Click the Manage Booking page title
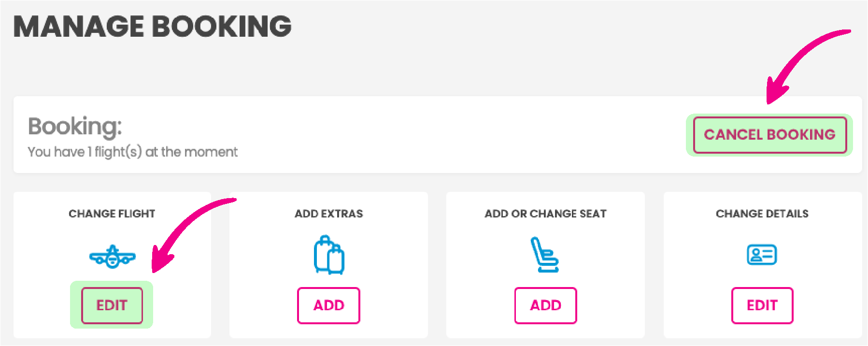Screen dimensions: 868x346 153,26
